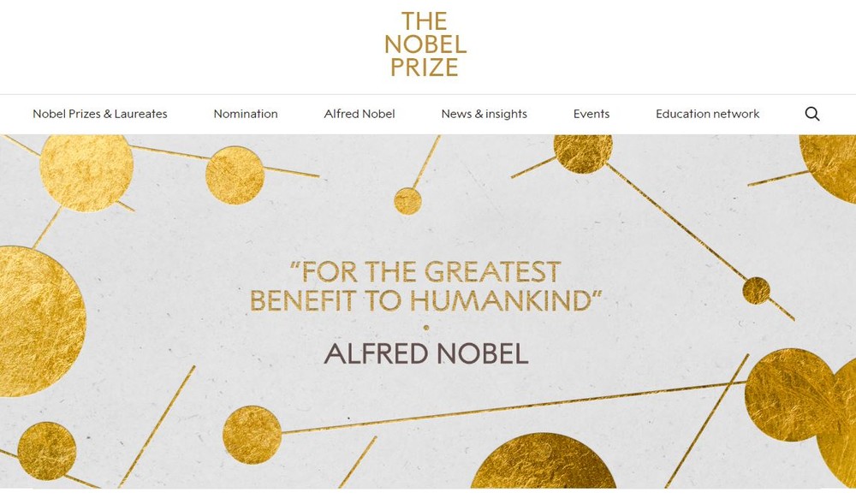Click the tiny gold dot below quote

pos(425,327)
